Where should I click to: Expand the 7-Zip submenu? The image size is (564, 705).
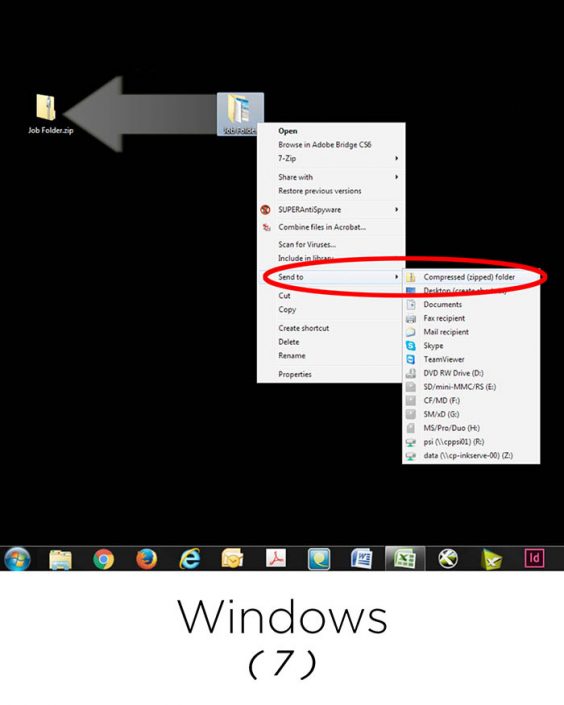331,158
